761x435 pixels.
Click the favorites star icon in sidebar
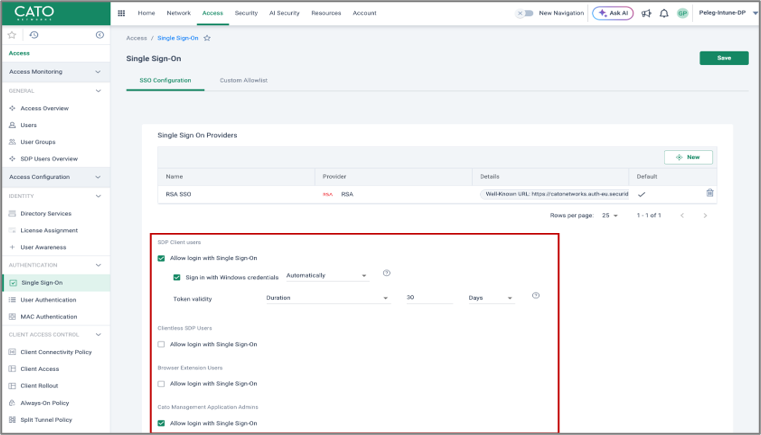click(12, 35)
